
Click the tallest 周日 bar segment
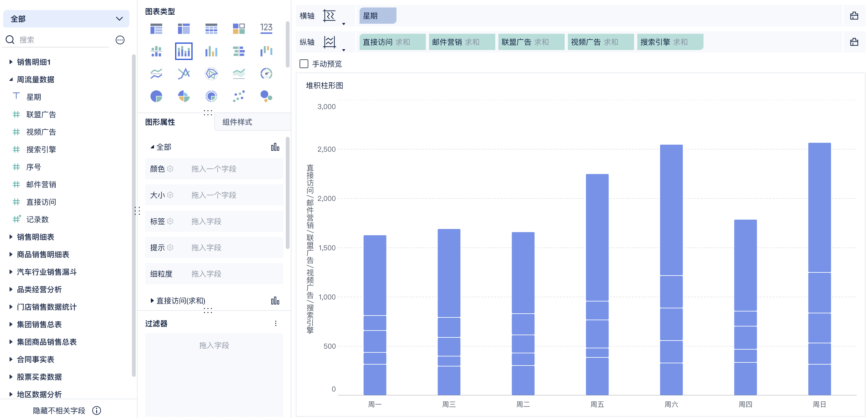[819, 207]
